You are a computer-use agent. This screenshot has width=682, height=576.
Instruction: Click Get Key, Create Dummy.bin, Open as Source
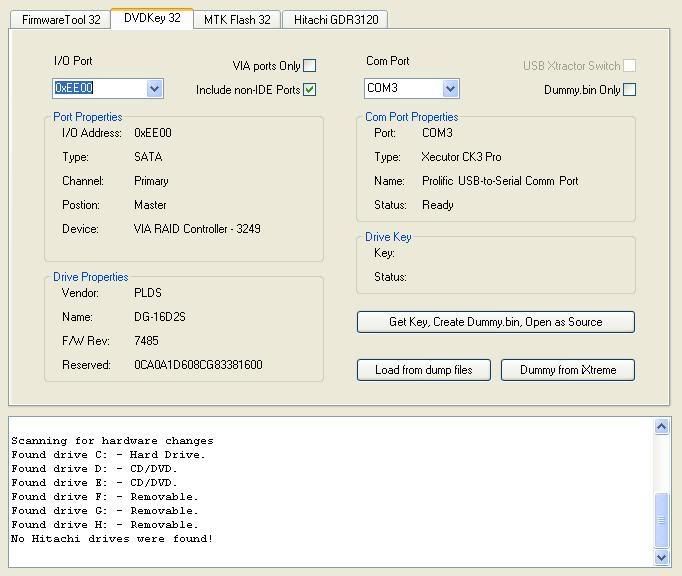point(496,322)
